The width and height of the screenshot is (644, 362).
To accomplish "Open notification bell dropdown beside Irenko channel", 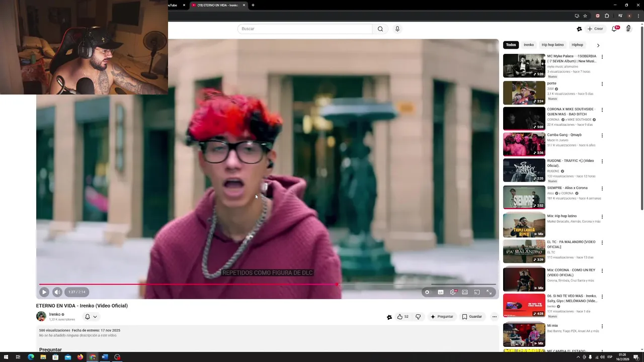I will point(91,317).
